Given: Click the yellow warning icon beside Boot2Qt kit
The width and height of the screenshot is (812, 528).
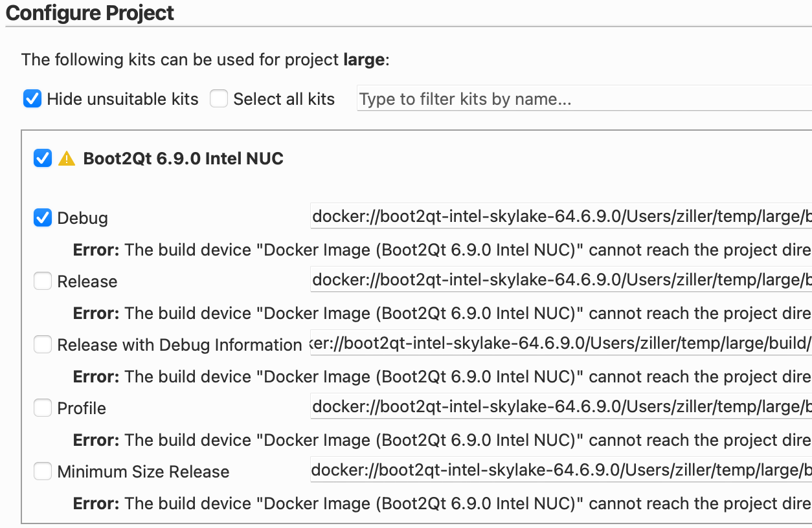Looking at the screenshot, I should pos(67,159).
